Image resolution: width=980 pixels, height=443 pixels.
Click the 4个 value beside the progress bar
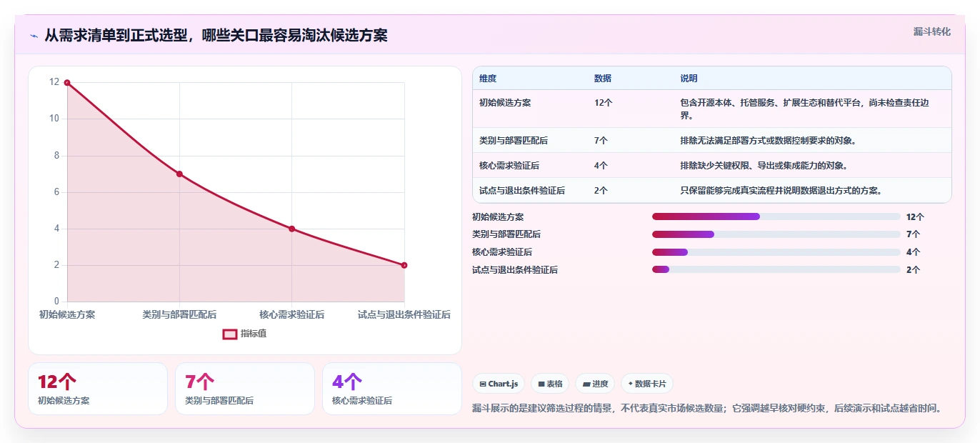tap(913, 252)
